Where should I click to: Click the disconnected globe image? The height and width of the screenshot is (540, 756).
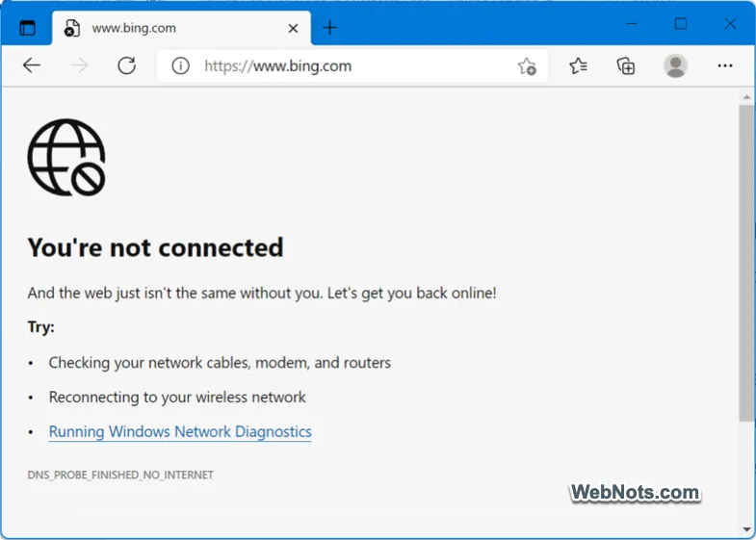[x=66, y=158]
